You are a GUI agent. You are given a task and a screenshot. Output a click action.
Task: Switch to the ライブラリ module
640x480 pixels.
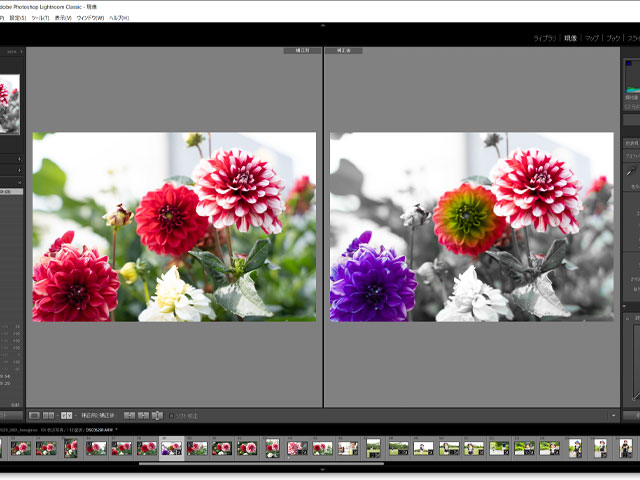tap(545, 37)
